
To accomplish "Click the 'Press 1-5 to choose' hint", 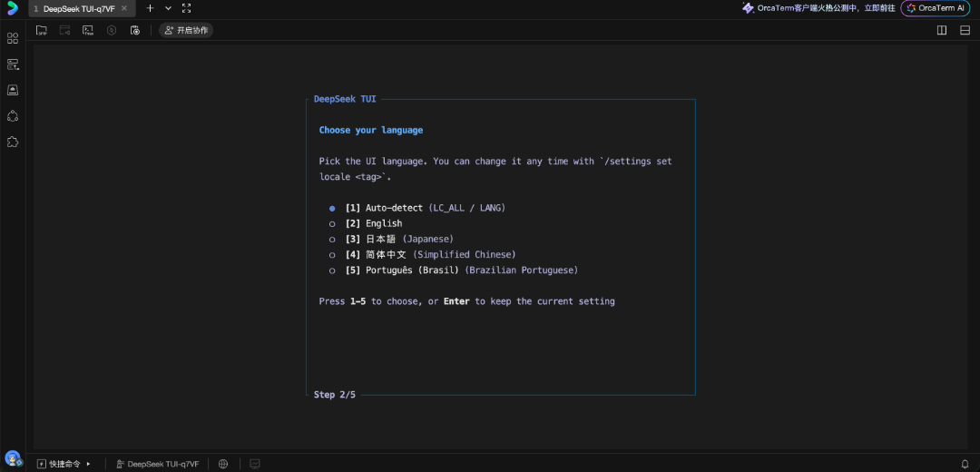I will 467,301.
